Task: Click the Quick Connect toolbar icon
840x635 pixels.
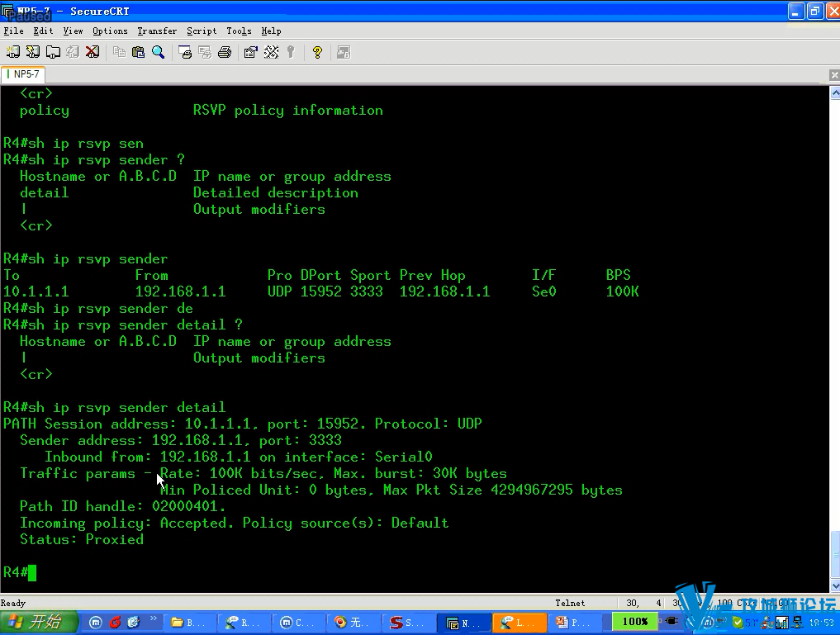Action: click(33, 52)
